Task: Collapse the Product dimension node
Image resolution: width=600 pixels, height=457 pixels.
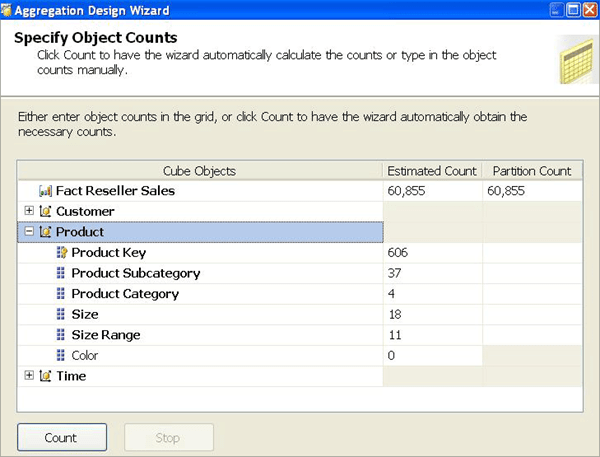Action: tap(29, 232)
